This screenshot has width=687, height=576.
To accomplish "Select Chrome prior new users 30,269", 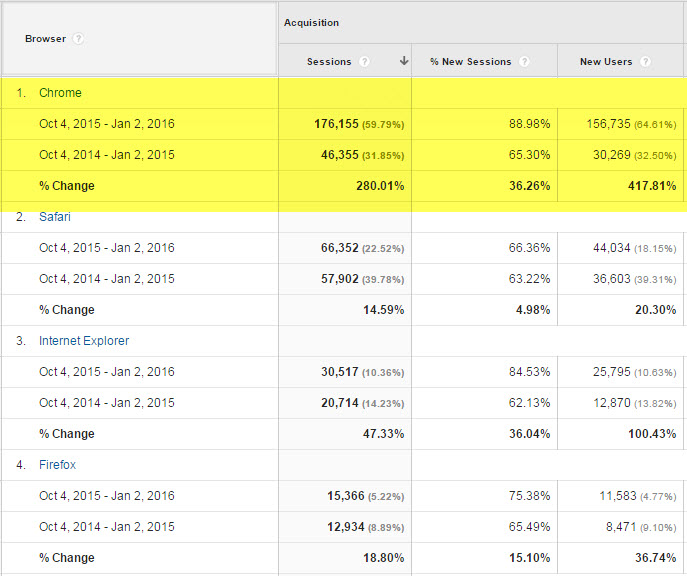I will click(x=612, y=155).
